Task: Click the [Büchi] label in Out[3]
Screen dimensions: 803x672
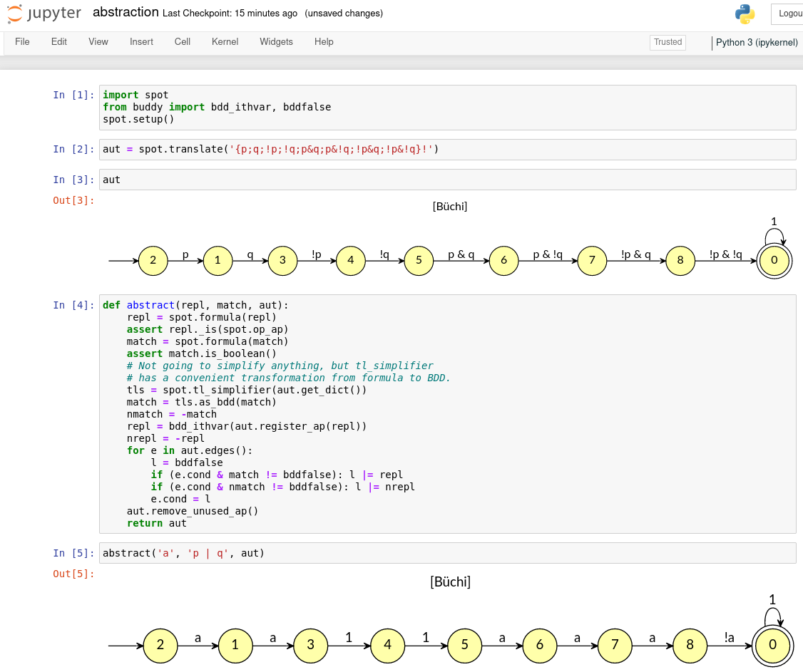Action: (450, 206)
